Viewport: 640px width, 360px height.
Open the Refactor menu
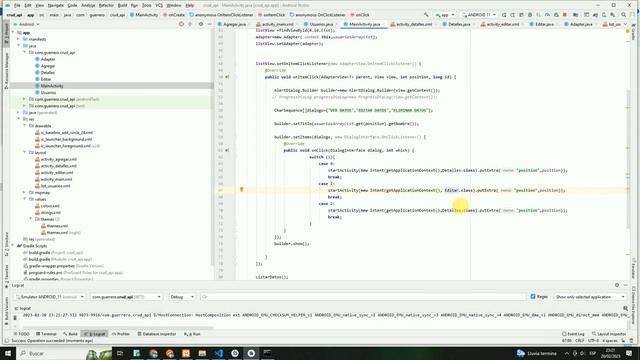tap(106, 5)
